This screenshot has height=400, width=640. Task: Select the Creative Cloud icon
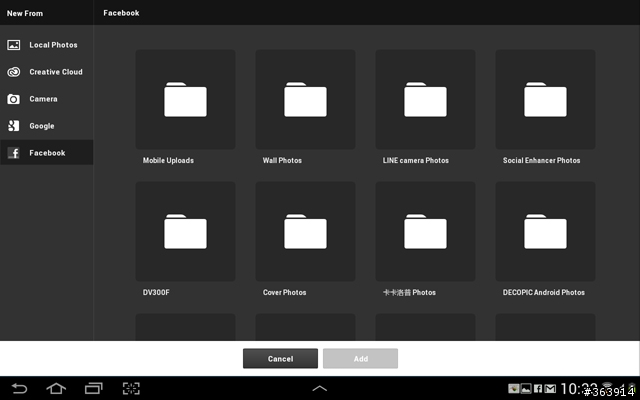(13, 72)
